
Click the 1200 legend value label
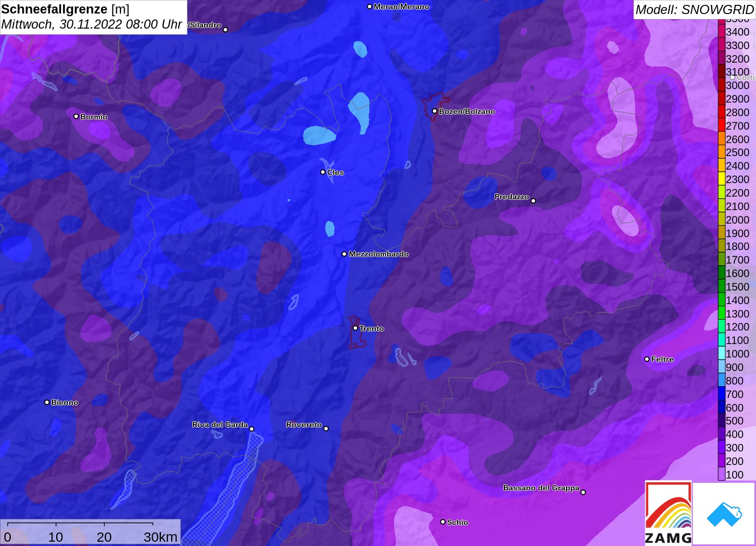pos(738,327)
